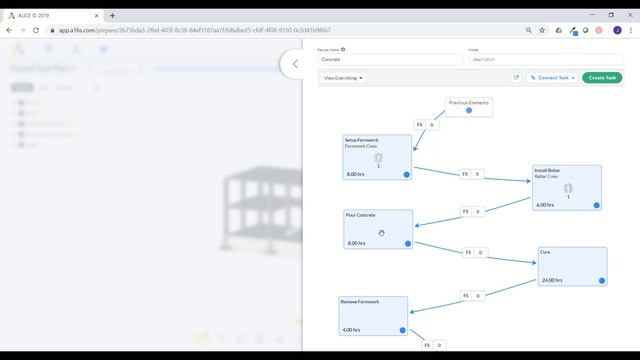Click lag value between Install Rebar and Pour Concrete
The width and height of the screenshot is (640, 360).
(x=478, y=211)
